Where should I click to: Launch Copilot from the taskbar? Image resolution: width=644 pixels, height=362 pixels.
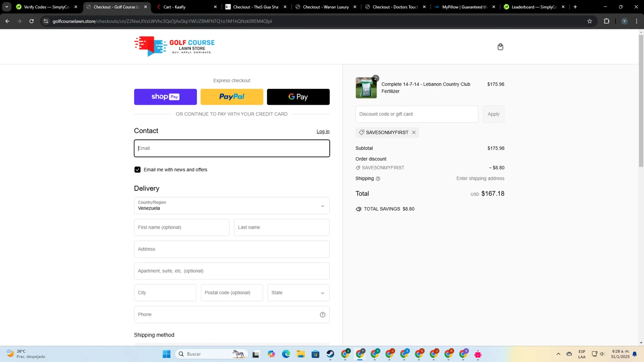[271, 354]
